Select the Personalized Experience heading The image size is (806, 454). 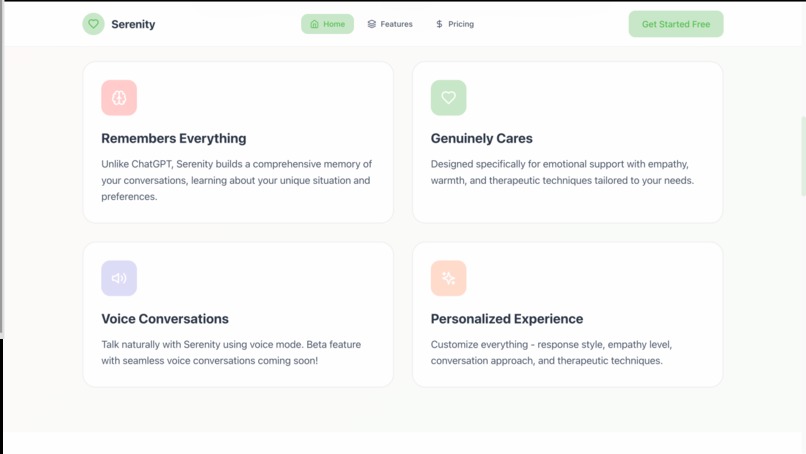coord(507,319)
